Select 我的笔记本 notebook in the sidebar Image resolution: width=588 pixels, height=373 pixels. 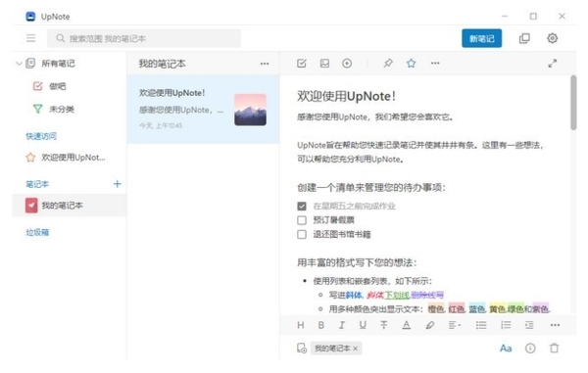click(x=70, y=206)
